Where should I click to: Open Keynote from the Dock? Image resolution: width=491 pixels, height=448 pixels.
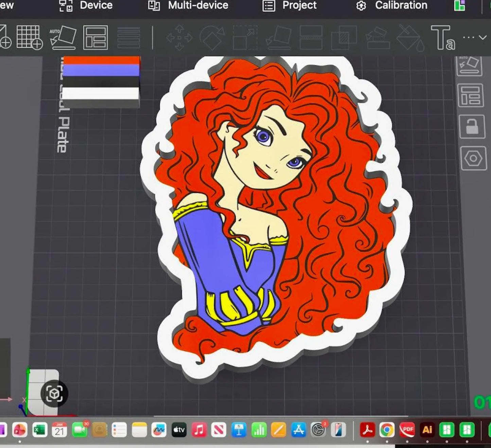[239, 430]
